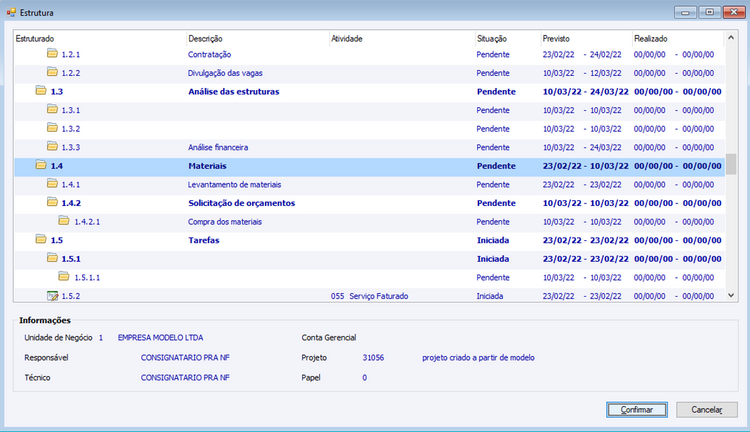Click the folder icon of row 1.3.1

(52, 110)
